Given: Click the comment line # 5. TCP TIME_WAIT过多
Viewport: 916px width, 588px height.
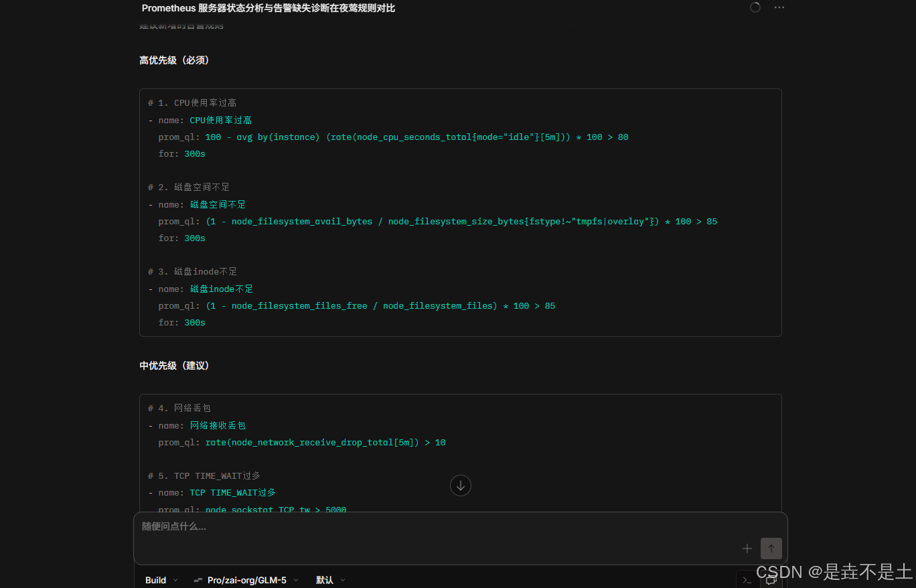Looking at the screenshot, I should (204, 476).
